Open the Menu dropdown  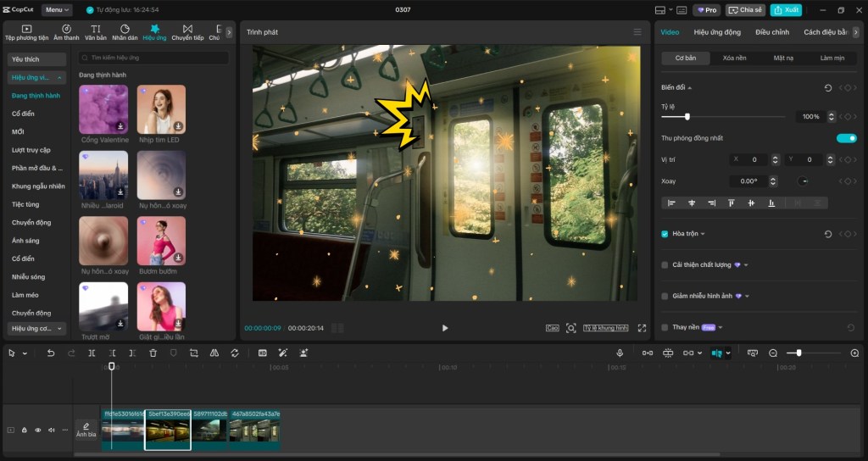pyautogui.click(x=56, y=10)
